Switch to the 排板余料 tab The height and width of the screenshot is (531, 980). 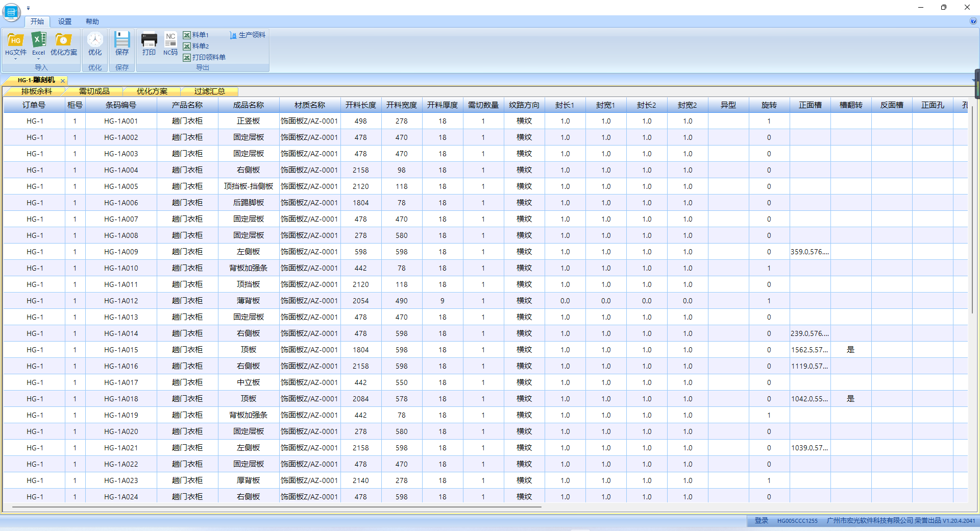[x=37, y=91]
